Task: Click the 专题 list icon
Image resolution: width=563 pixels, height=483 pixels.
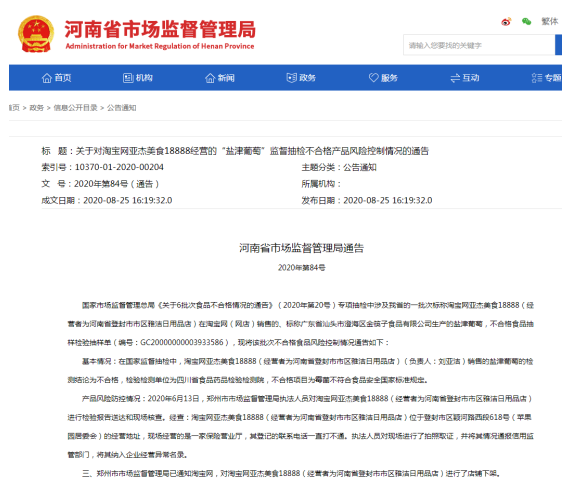Action: point(537,78)
